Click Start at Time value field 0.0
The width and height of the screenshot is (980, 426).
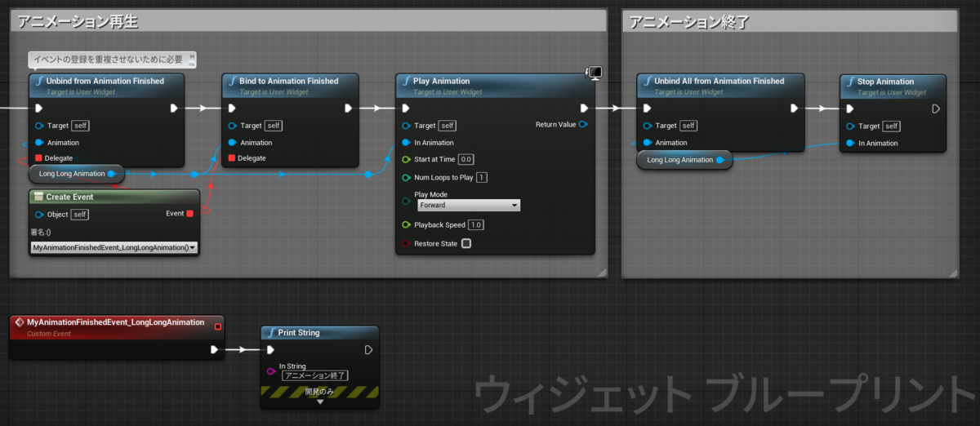466,159
